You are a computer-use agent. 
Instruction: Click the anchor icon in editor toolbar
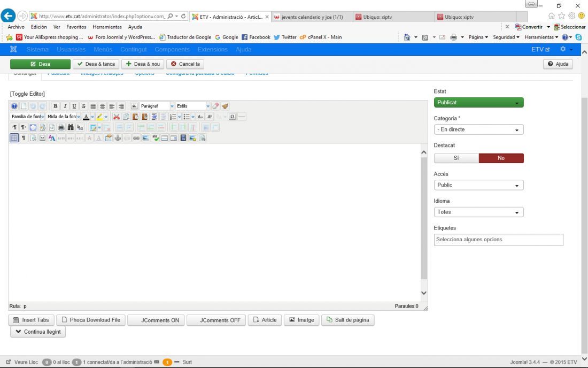pyautogui.click(x=118, y=138)
